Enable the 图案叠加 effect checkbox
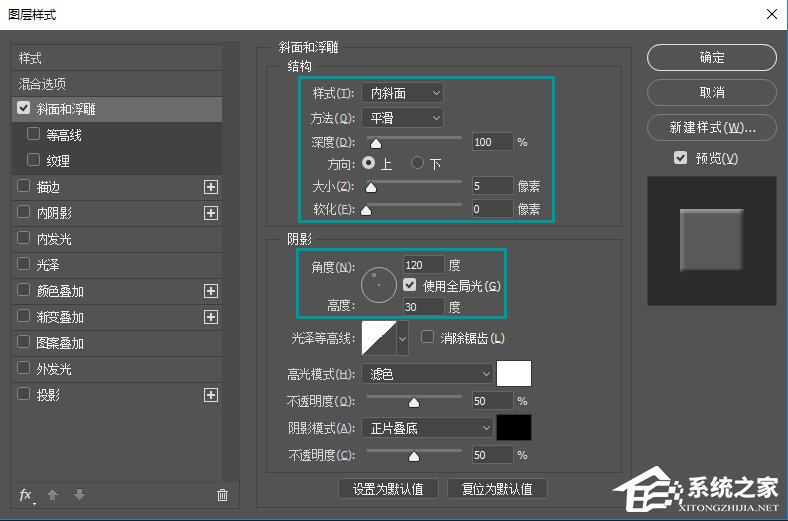 [24, 342]
